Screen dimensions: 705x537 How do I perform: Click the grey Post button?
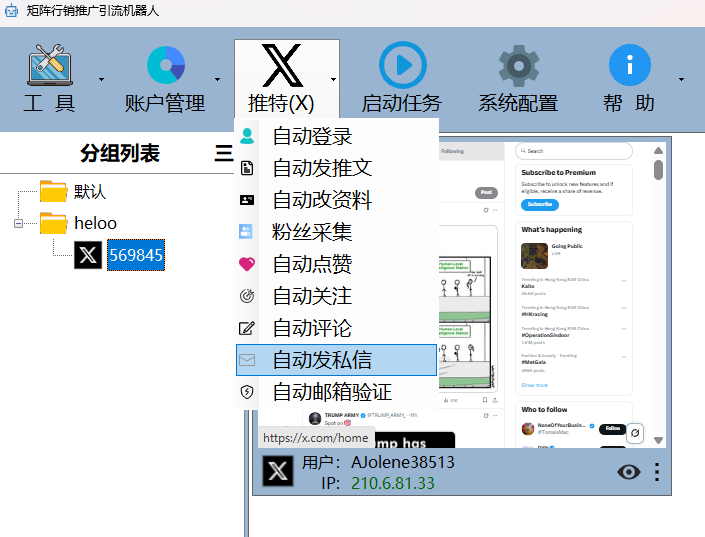coord(486,192)
